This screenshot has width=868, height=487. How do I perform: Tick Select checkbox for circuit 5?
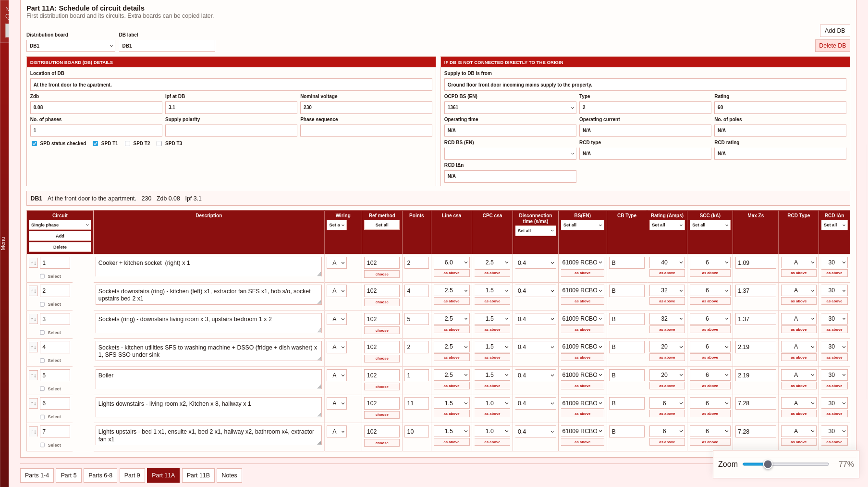pyautogui.click(x=42, y=389)
